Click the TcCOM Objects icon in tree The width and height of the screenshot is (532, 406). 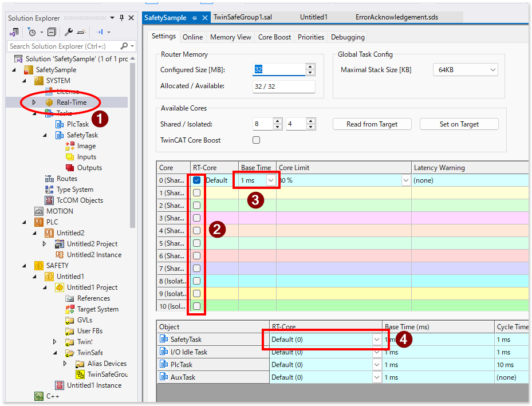point(49,200)
